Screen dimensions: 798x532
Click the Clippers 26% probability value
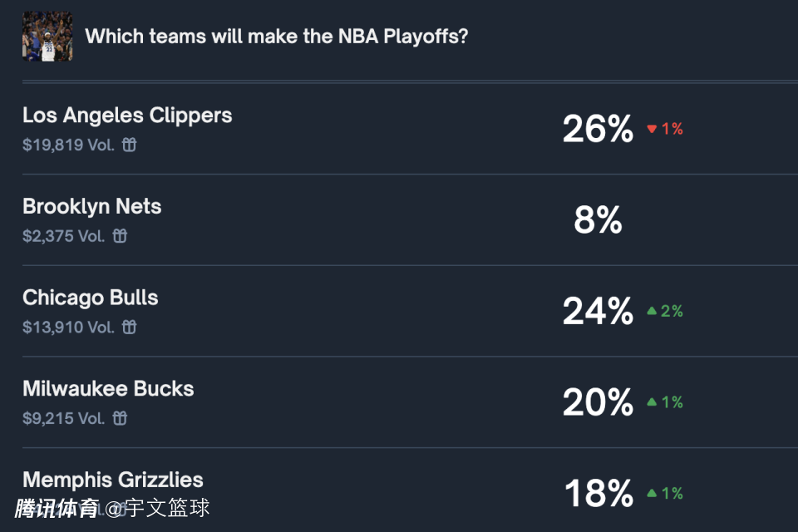point(598,129)
